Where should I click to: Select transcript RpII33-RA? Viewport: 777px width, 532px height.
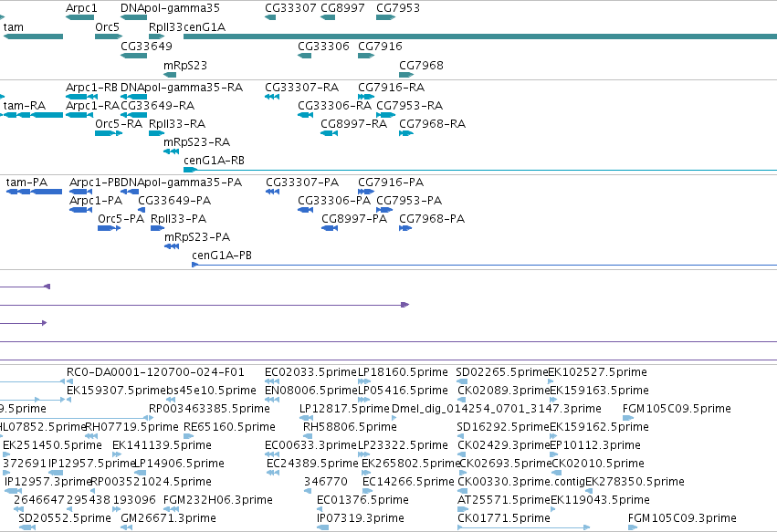click(177, 124)
